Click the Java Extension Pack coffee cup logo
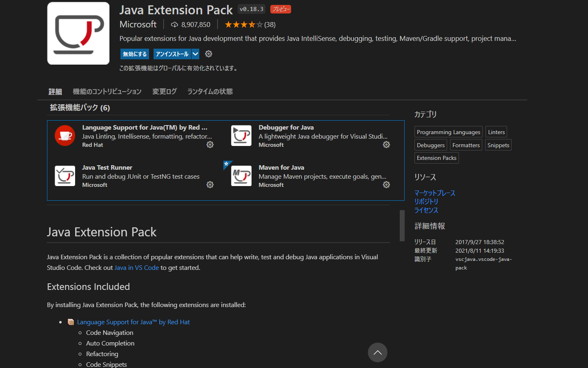Screen dimensions: 588x368 tap(78, 34)
